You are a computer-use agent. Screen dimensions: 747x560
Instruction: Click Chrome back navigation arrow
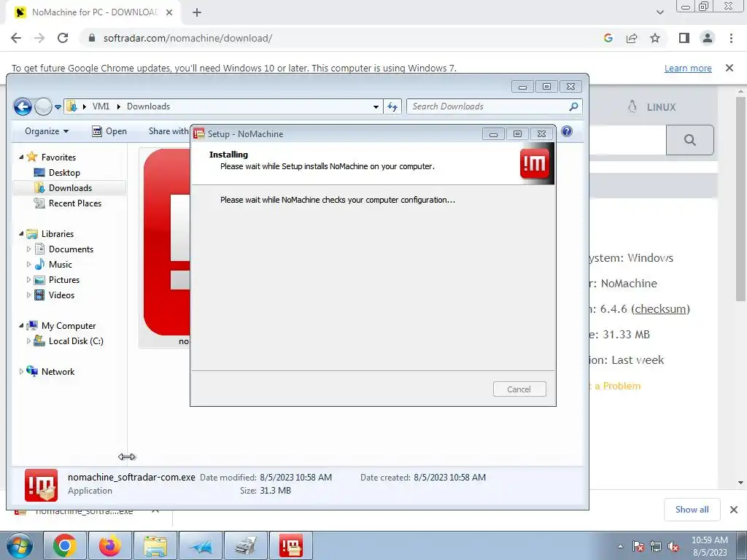pos(16,38)
